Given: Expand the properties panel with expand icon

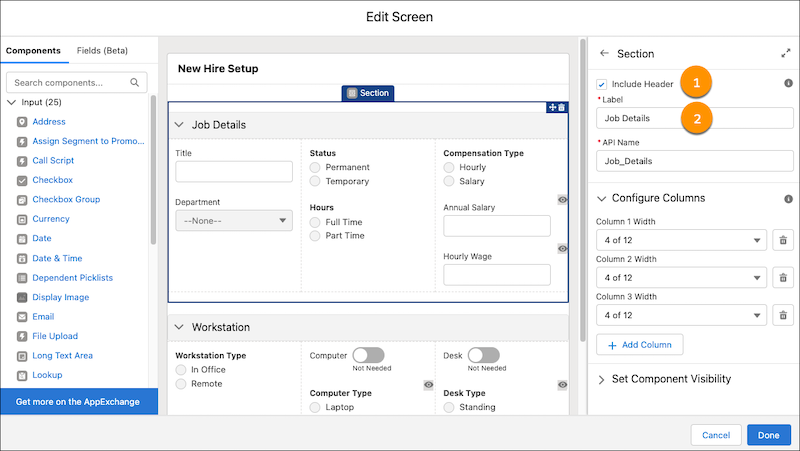Looking at the screenshot, I should point(785,54).
